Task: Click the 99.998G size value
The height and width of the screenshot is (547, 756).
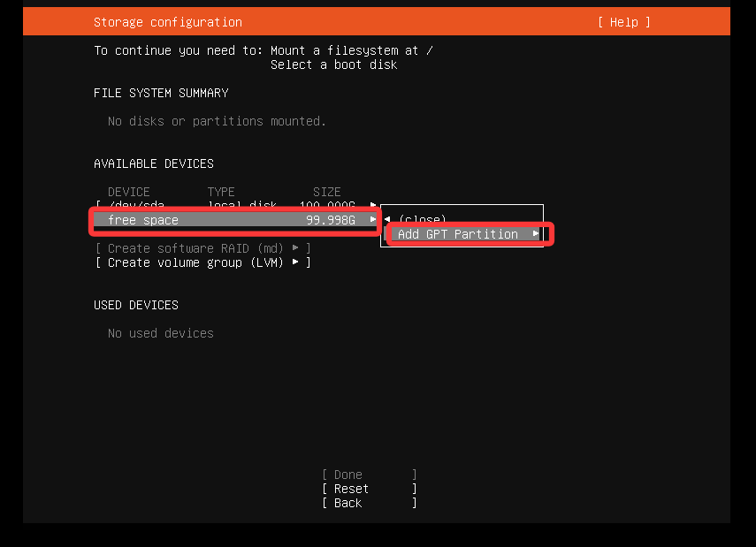Action: 330,220
